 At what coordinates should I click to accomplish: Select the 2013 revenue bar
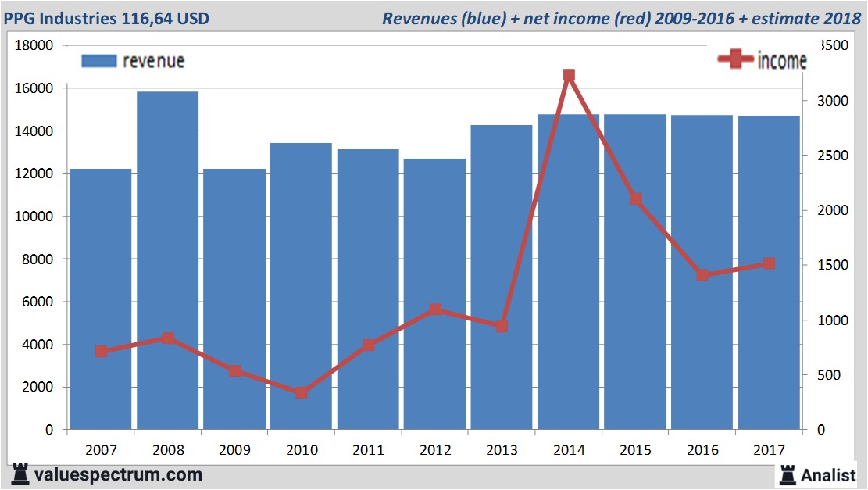pyautogui.click(x=502, y=277)
